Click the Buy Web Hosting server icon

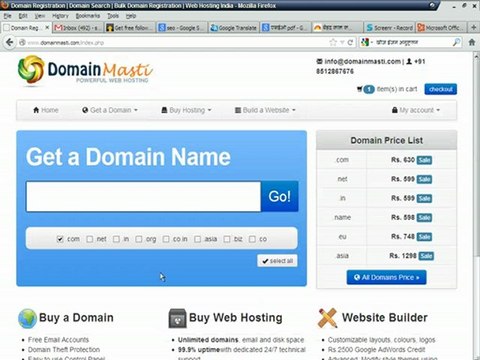point(177,318)
